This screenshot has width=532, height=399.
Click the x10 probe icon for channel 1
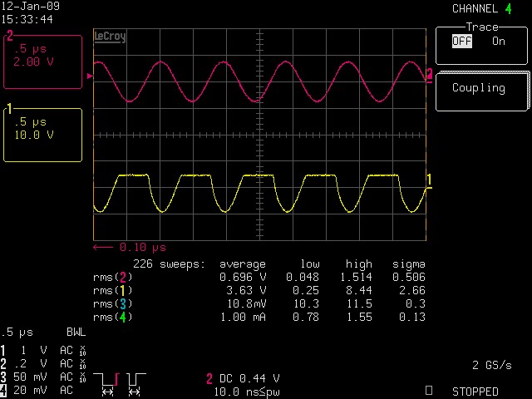[82, 350]
